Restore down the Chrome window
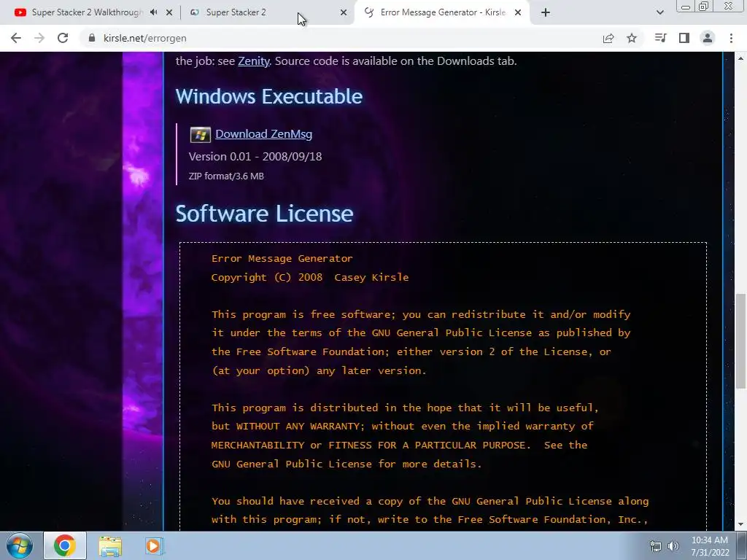The height and width of the screenshot is (560, 747). pos(704,7)
